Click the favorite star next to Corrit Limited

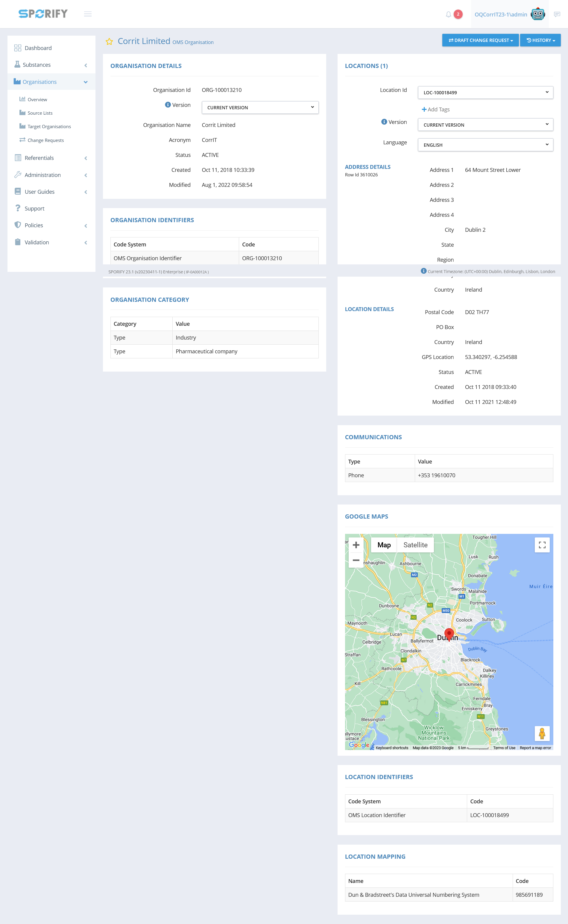click(x=109, y=42)
